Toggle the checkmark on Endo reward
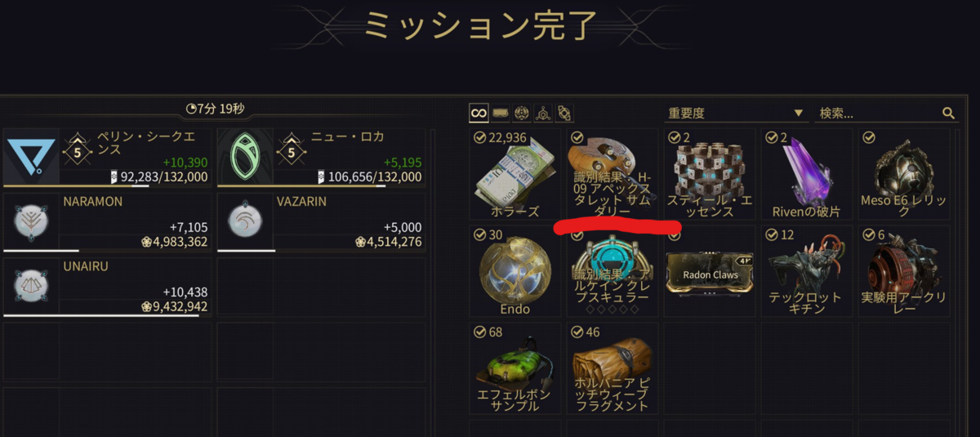 (x=479, y=235)
